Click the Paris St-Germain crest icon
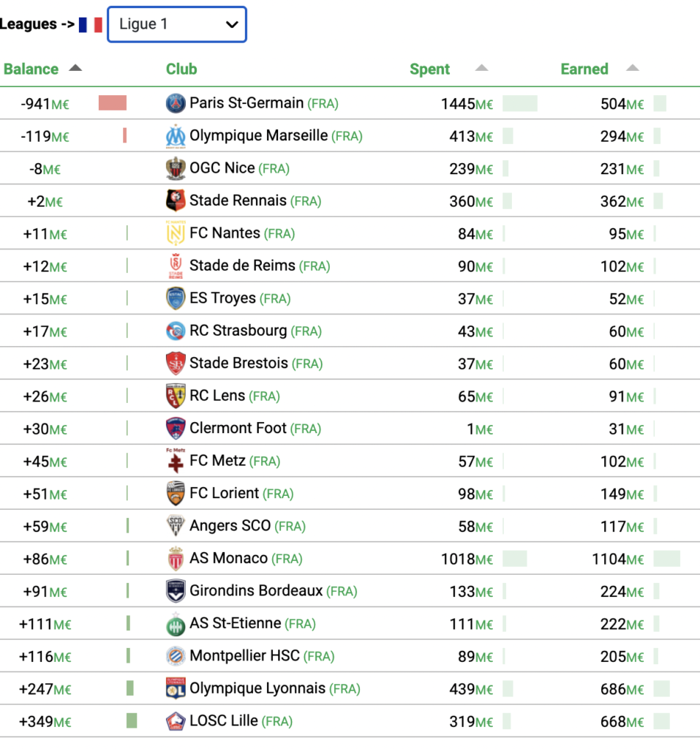The image size is (700, 749). click(176, 103)
